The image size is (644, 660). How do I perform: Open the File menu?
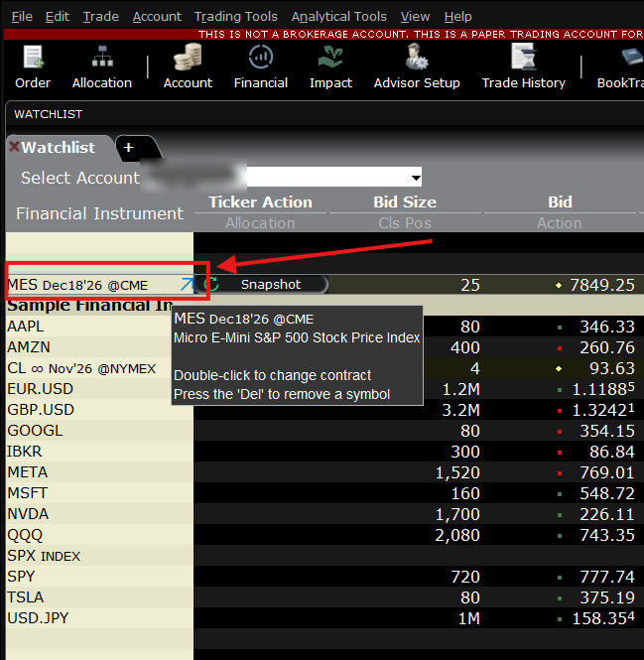click(22, 17)
